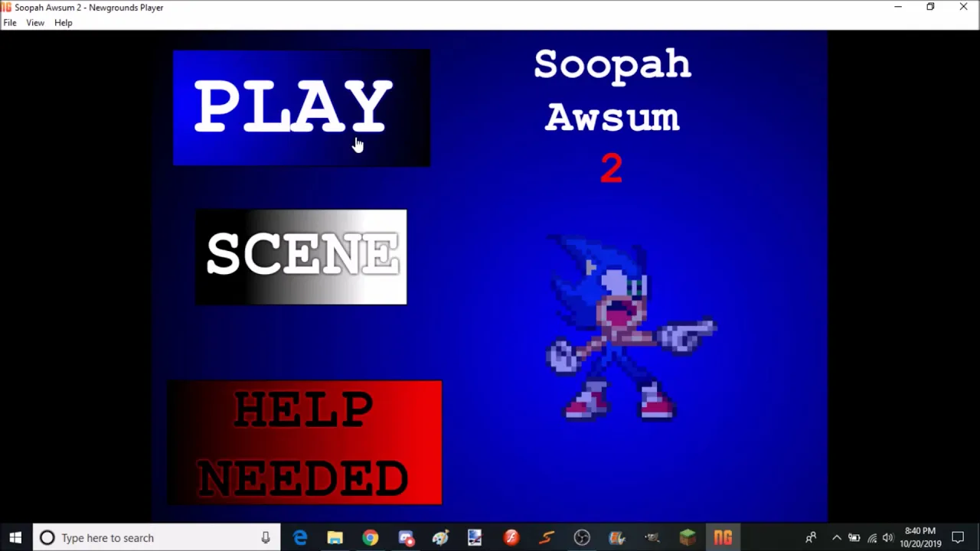This screenshot has height=551, width=980.
Task: Minimize the Newgrounds Player window
Action: (x=898, y=7)
